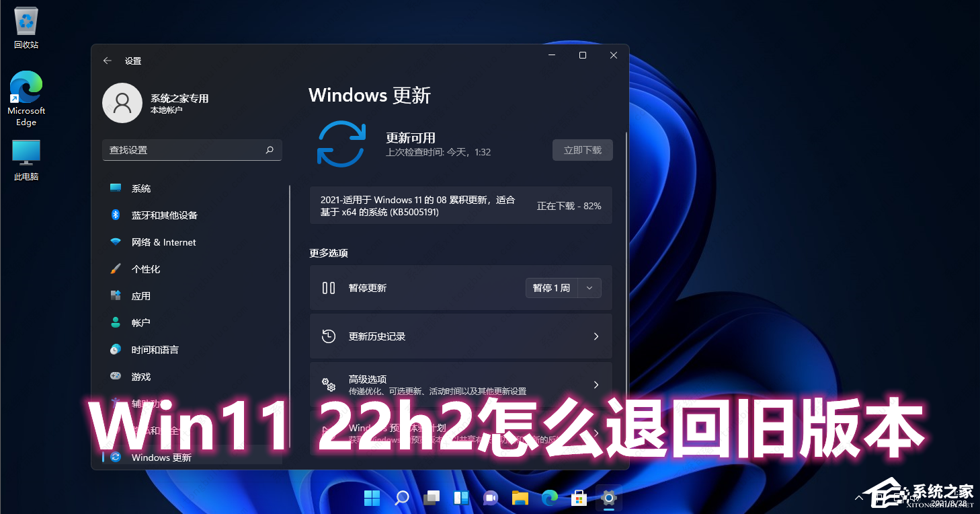The width and height of the screenshot is (980, 514).
Task: Open Teams Chat from the taskbar
Action: click(x=491, y=498)
